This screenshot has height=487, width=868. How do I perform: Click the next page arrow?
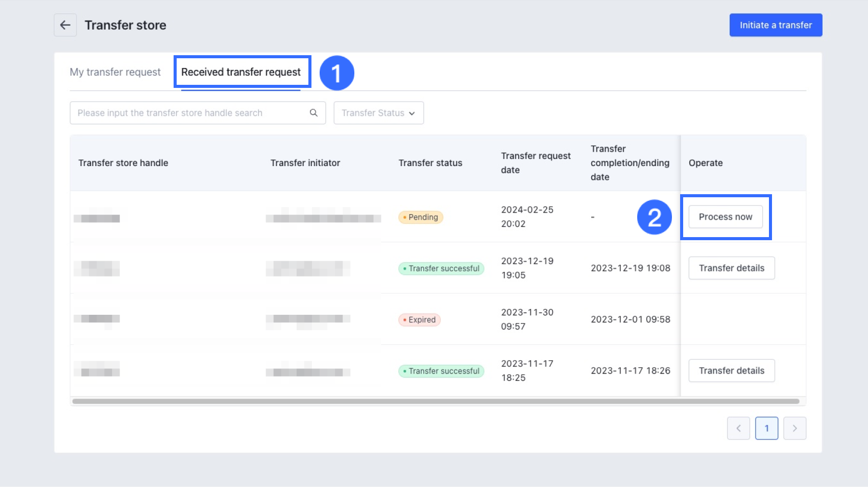(x=794, y=428)
